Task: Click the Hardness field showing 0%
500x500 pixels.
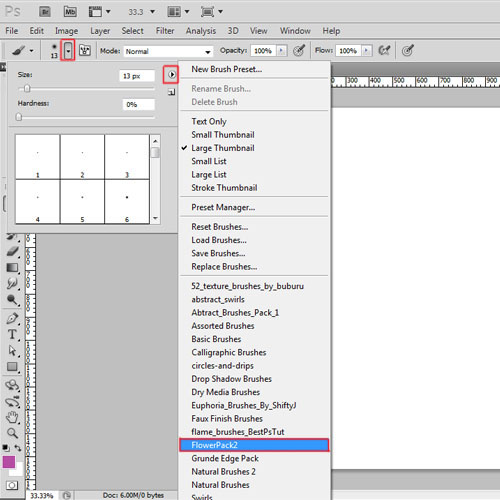Action: pyautogui.click(x=138, y=104)
